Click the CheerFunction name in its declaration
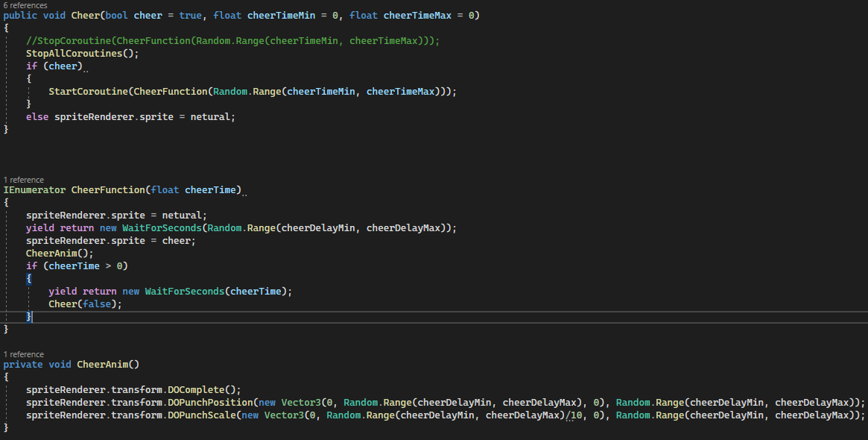 [108, 190]
